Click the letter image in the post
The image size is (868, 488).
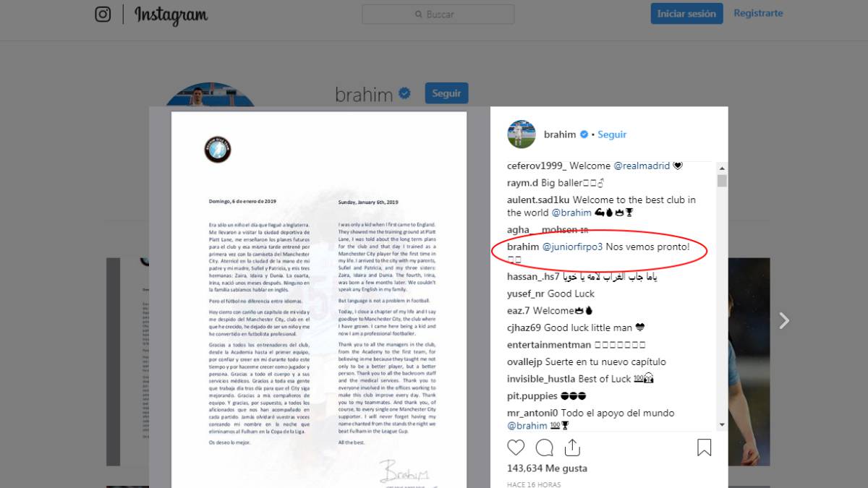tap(319, 299)
